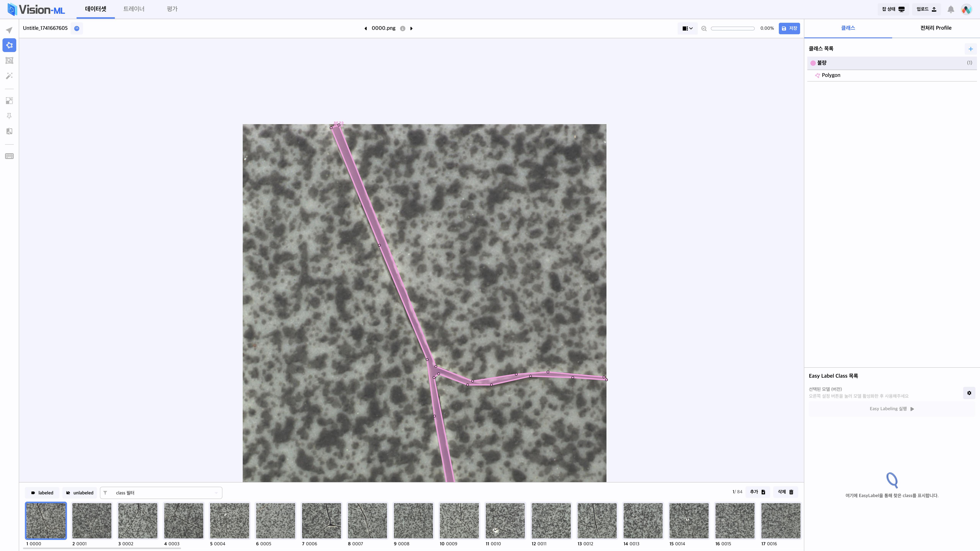Select thumbnail 7 0006
980x551 pixels.
(x=322, y=521)
